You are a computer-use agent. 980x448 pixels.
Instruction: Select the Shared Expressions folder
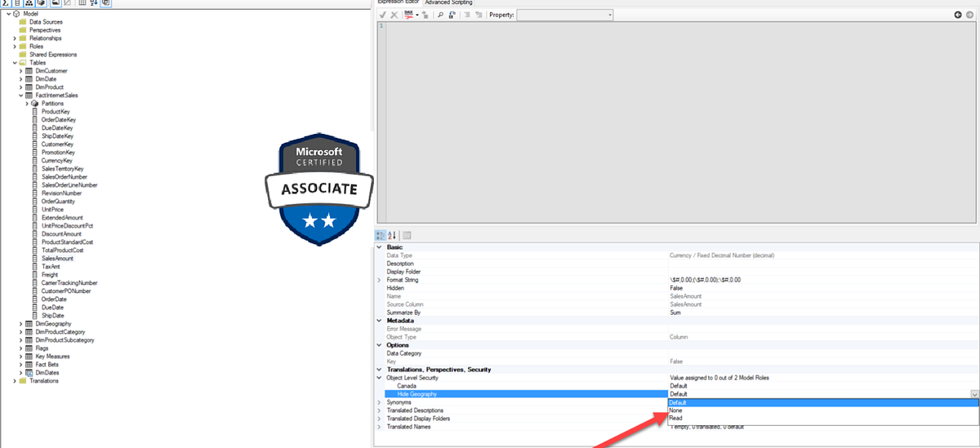point(53,55)
